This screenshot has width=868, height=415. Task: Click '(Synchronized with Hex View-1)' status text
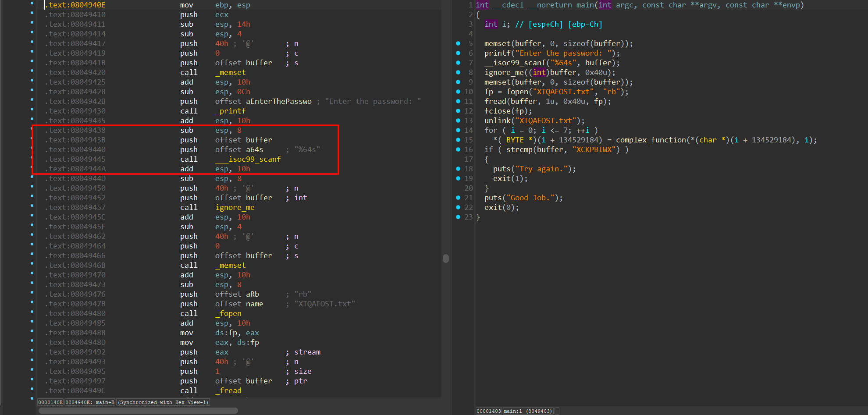(163, 402)
